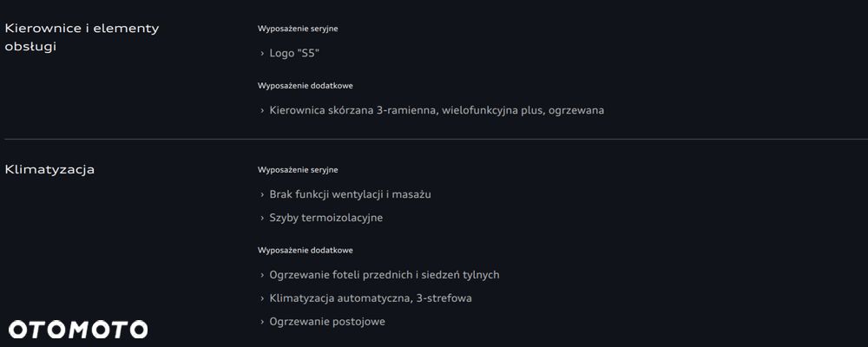Open Kierownica skórzana 3-ramienna, wielofunkcyjna plus entry

click(x=437, y=110)
